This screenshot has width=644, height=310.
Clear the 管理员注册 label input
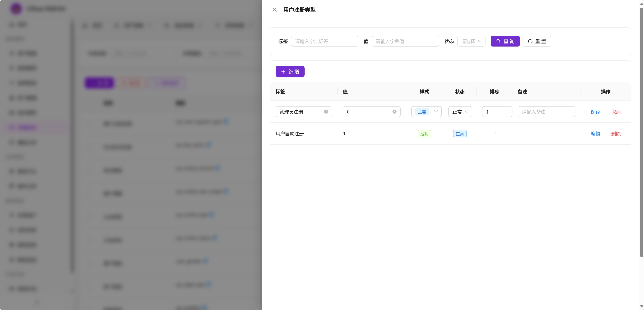[326, 112]
